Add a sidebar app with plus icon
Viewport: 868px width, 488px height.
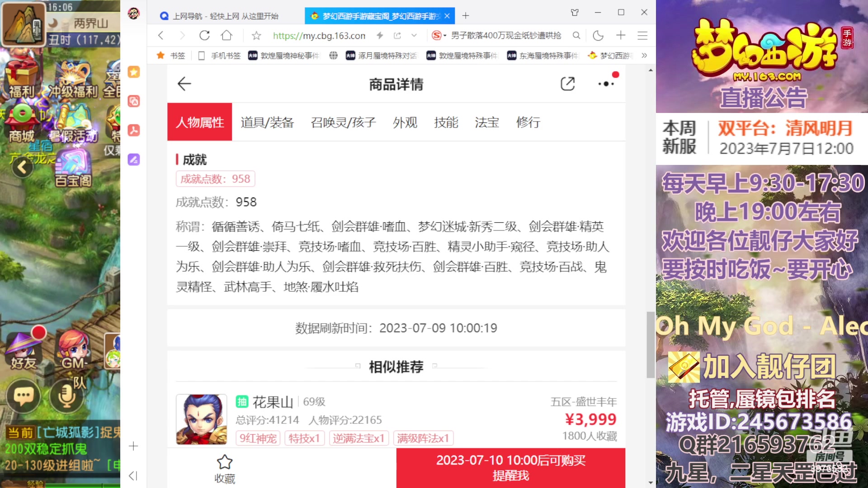133,446
